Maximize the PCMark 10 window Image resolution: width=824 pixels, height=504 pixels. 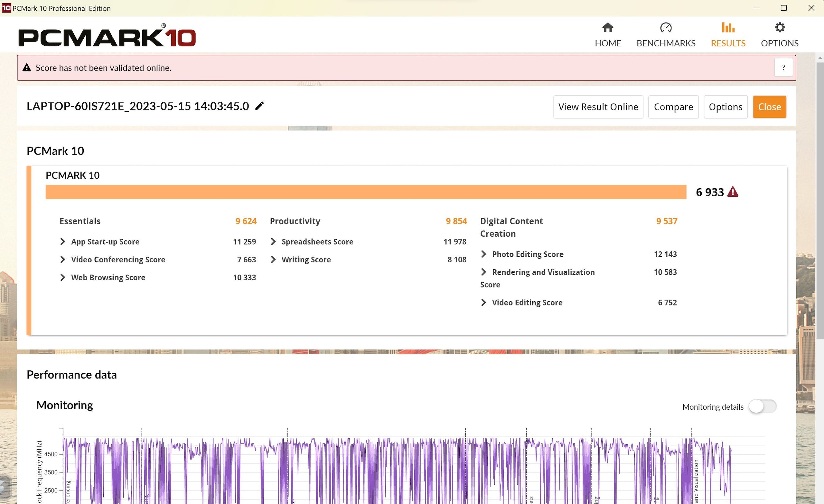(x=783, y=8)
